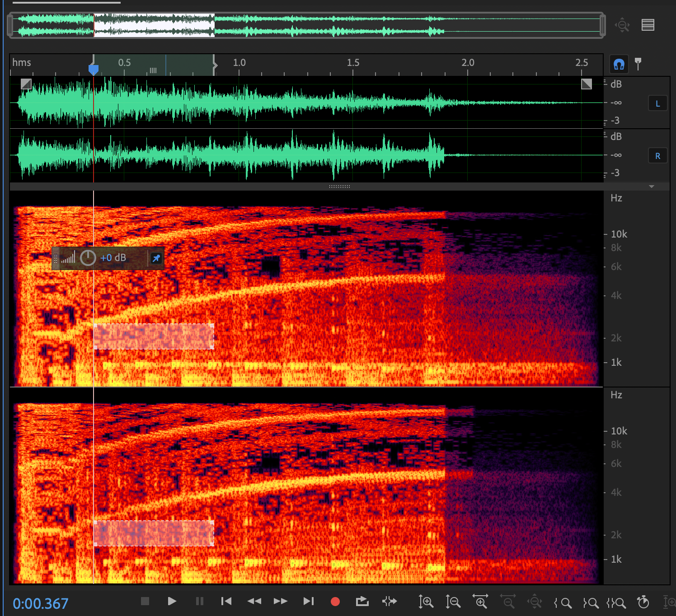676x616 pixels.
Task: Collapse the waveform panel with the down arrow
Action: pos(651,186)
